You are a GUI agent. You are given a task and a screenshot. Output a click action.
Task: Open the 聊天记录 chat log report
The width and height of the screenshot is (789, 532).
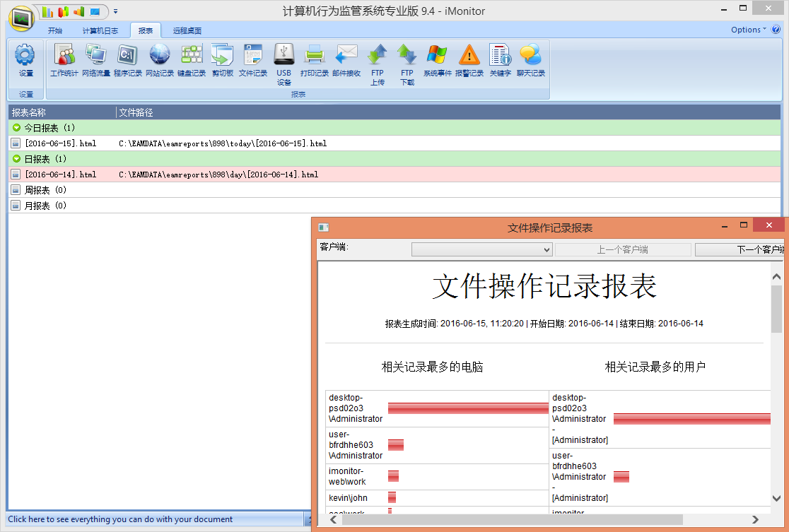pos(530,60)
